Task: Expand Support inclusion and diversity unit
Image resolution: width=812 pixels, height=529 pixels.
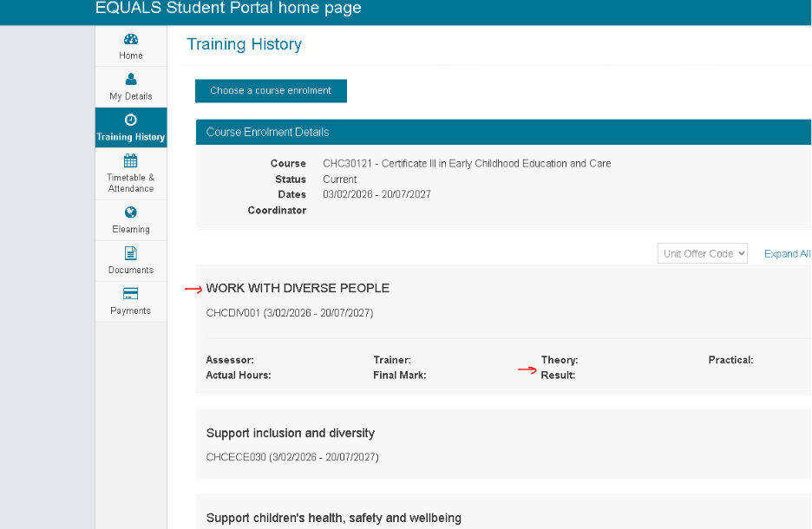Action: pos(290,433)
